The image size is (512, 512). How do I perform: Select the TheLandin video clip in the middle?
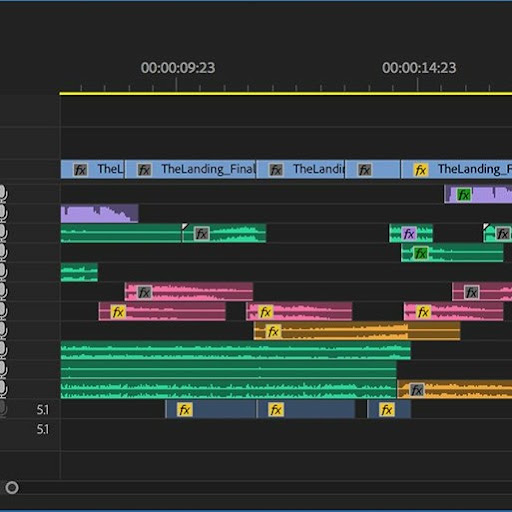pos(300,169)
